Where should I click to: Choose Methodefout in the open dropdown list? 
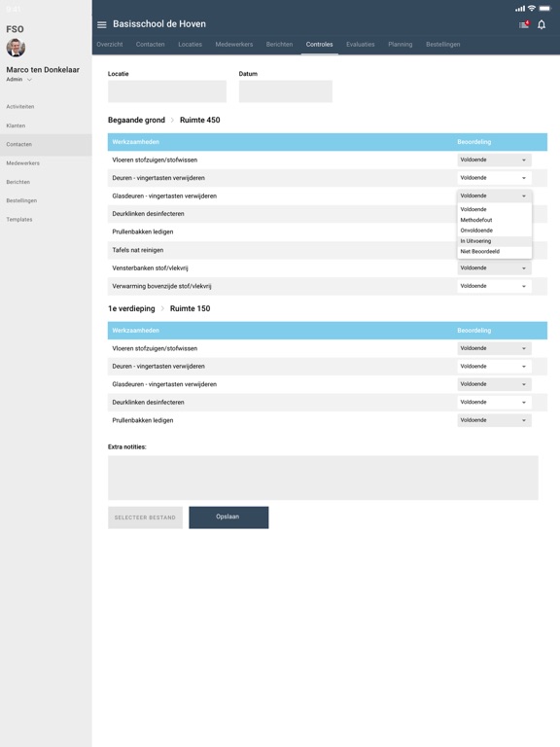click(494, 220)
